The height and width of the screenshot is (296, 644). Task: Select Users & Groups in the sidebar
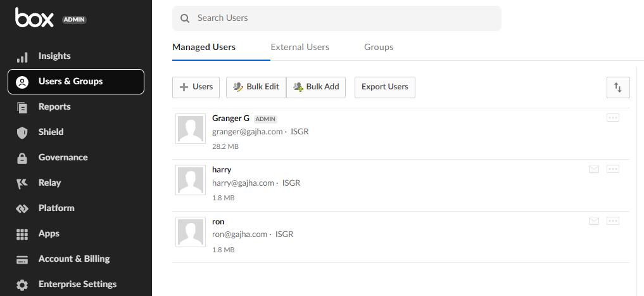click(76, 82)
